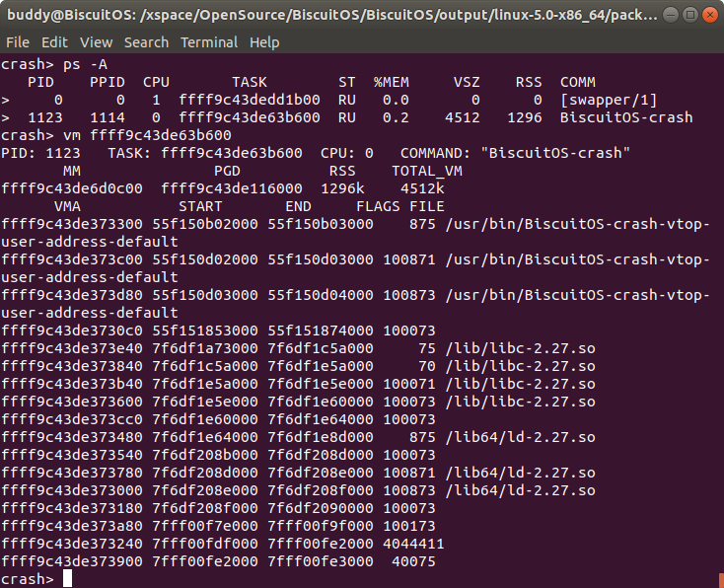Open the Terminal menu

(208, 42)
